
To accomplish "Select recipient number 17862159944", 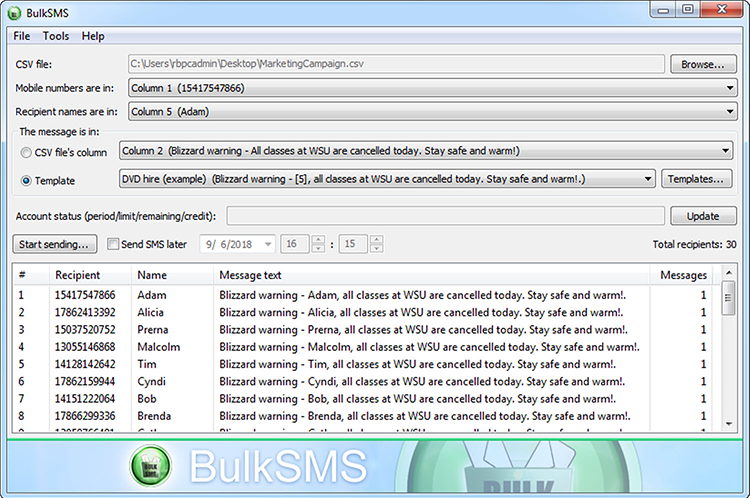I will (x=85, y=381).
